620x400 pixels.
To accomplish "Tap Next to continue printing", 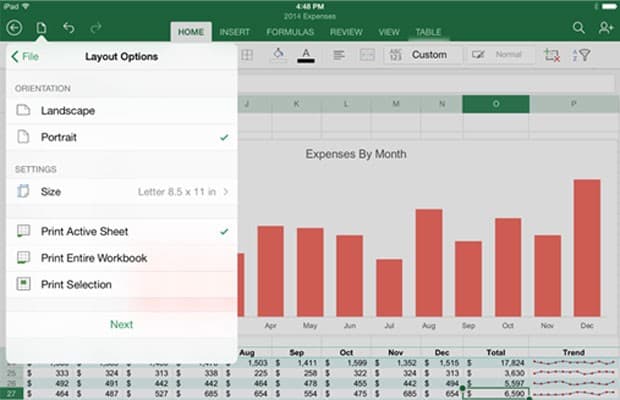I will coord(121,325).
